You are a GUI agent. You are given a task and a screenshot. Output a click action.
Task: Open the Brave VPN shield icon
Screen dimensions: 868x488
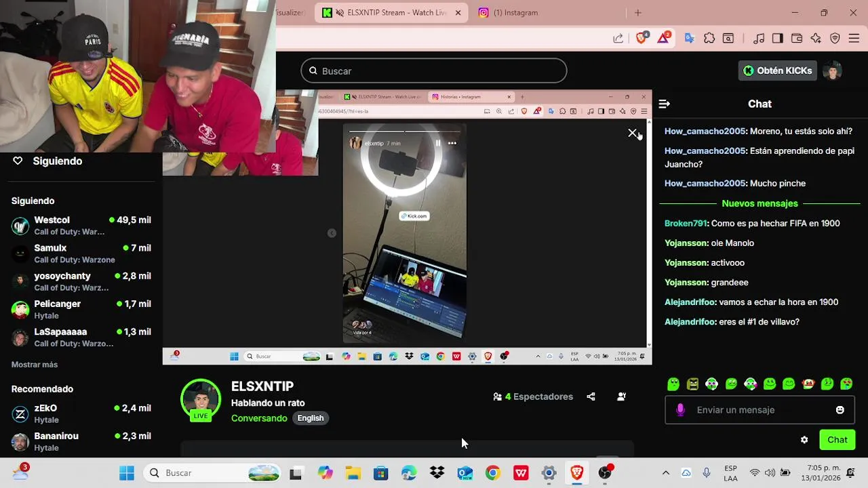[x=835, y=39]
